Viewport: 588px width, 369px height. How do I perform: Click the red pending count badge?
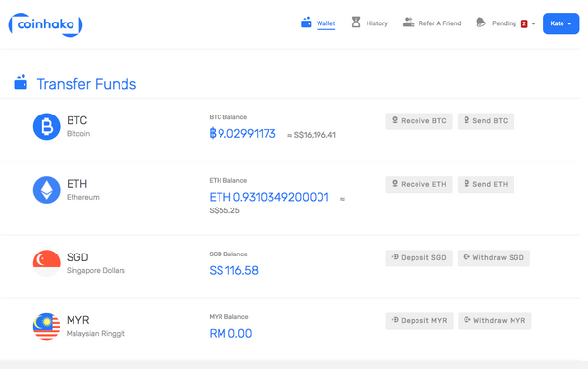(x=524, y=23)
